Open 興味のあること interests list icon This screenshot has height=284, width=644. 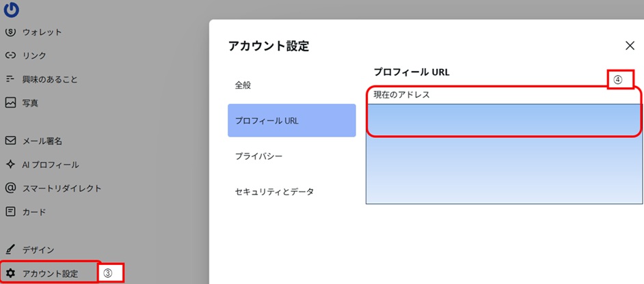click(x=10, y=79)
